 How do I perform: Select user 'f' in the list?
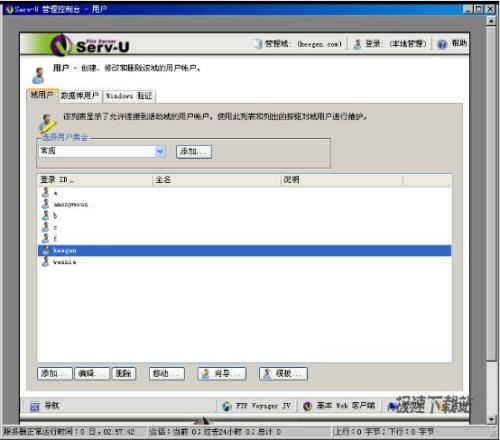click(55, 239)
